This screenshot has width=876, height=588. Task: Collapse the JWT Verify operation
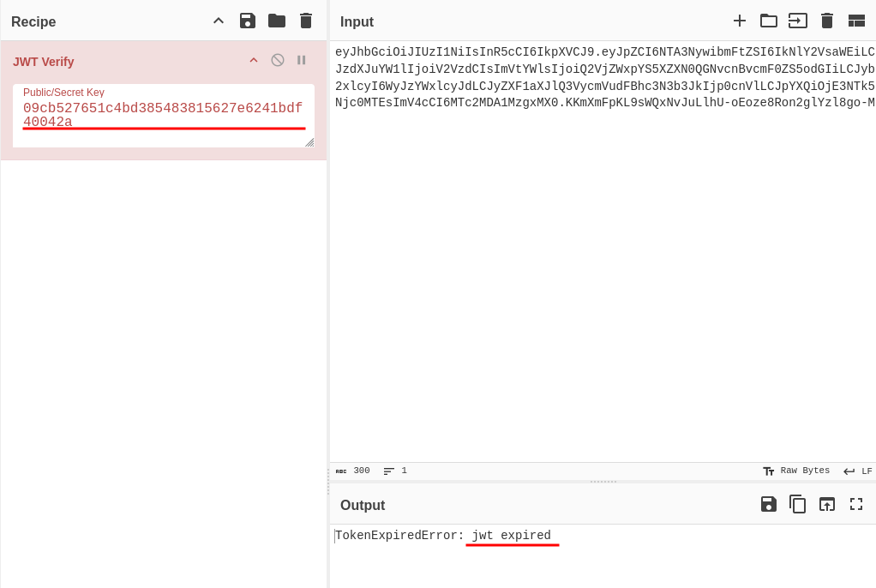pyautogui.click(x=254, y=60)
